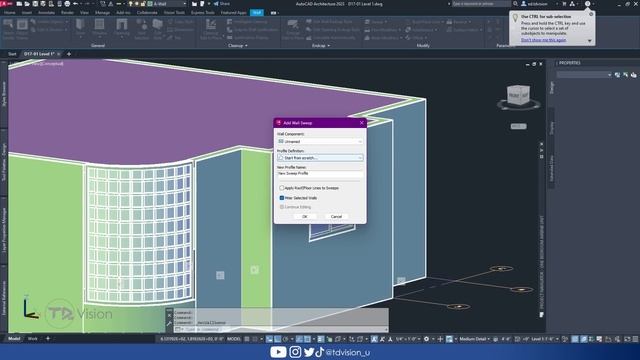The height and width of the screenshot is (360, 640).
Task: Close the CTRL sub-selection tip balloon
Action: pos(591,14)
